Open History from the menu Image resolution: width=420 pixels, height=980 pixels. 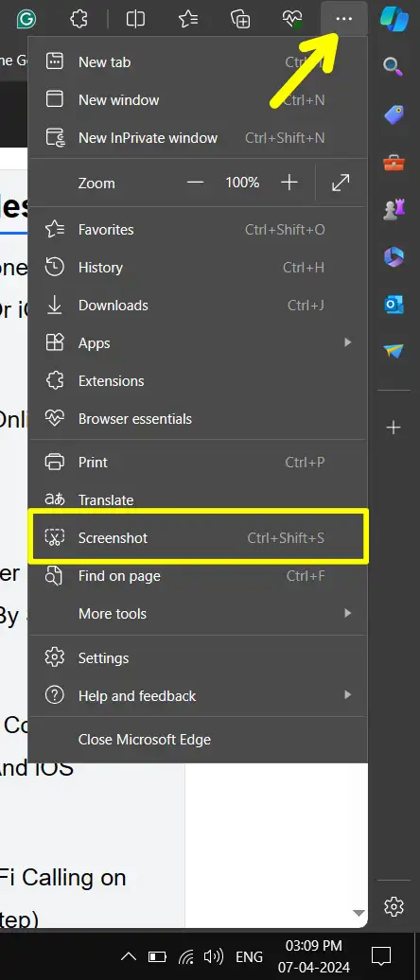tap(198, 268)
